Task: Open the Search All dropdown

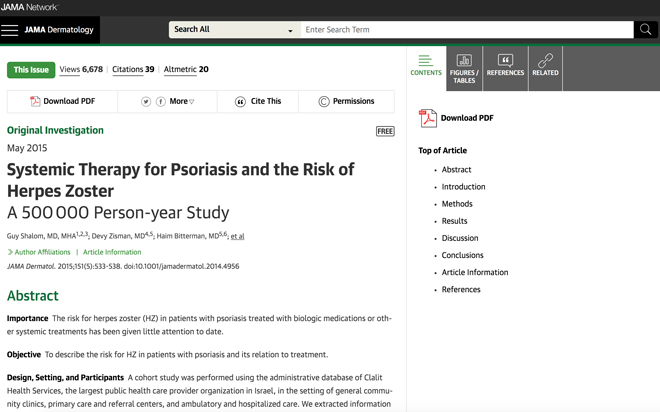Action: (x=234, y=29)
